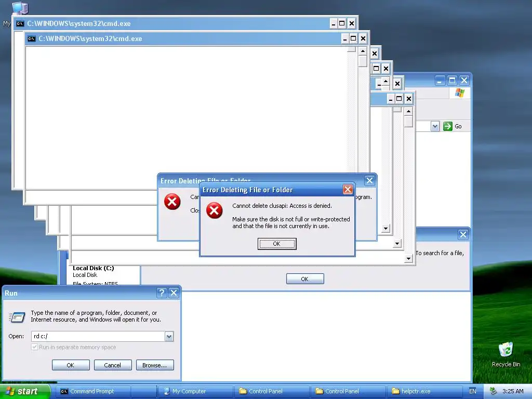Image resolution: width=532 pixels, height=399 pixels.
Task: Click scroll down arrow of sixth cmd window
Action: (408, 259)
